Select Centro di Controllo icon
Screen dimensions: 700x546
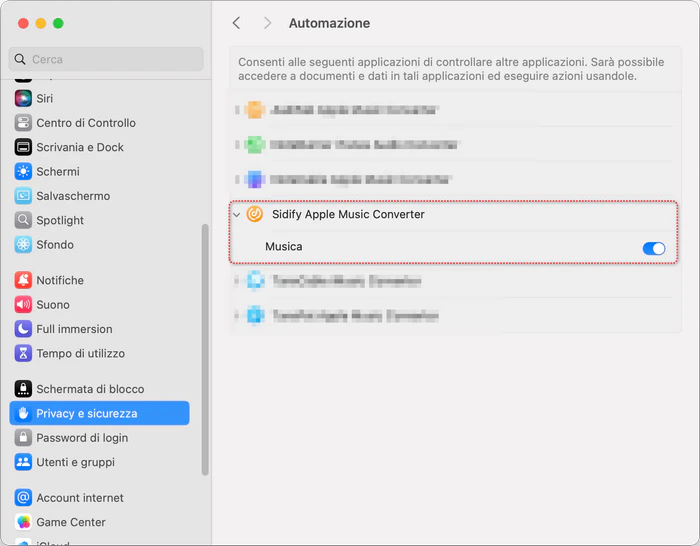point(23,123)
